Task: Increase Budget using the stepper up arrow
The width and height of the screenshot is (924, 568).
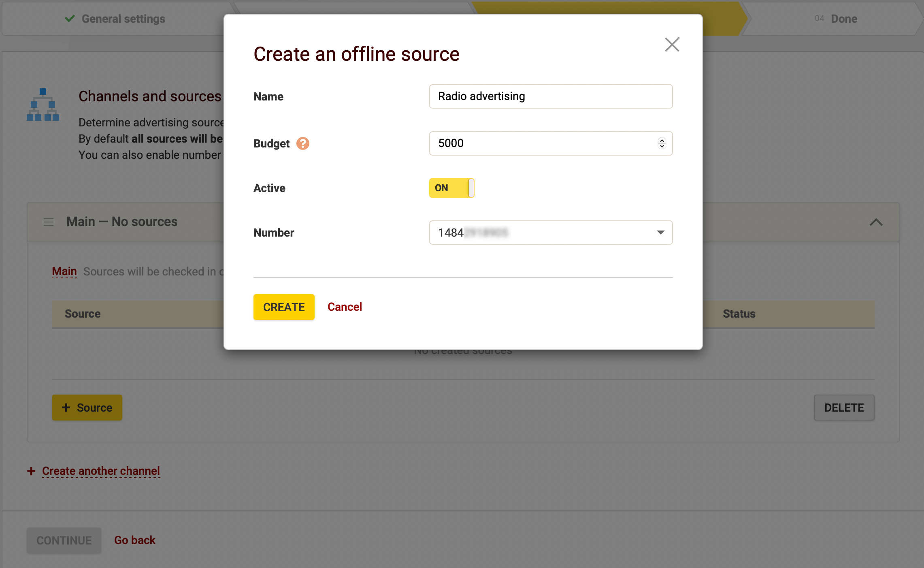Action: pos(661,141)
